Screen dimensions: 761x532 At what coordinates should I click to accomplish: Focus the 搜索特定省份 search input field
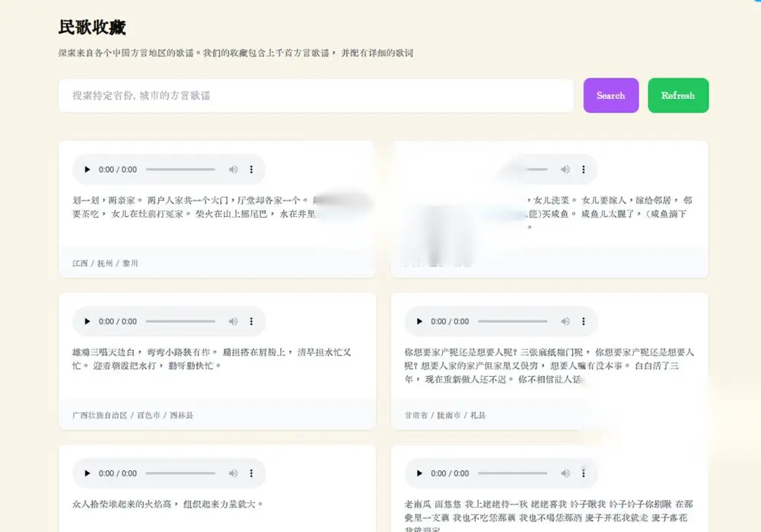(316, 96)
